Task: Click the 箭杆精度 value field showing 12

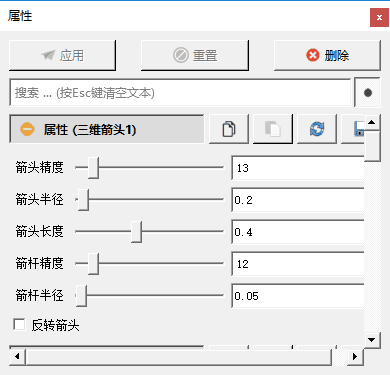Action: point(298,264)
